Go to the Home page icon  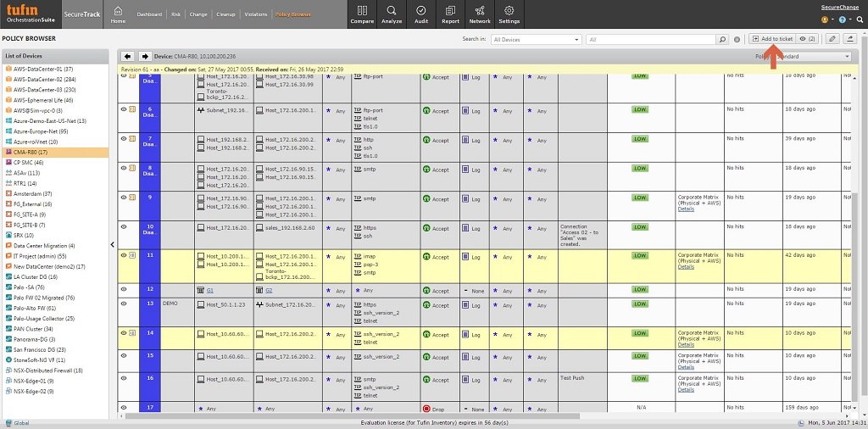(x=118, y=14)
